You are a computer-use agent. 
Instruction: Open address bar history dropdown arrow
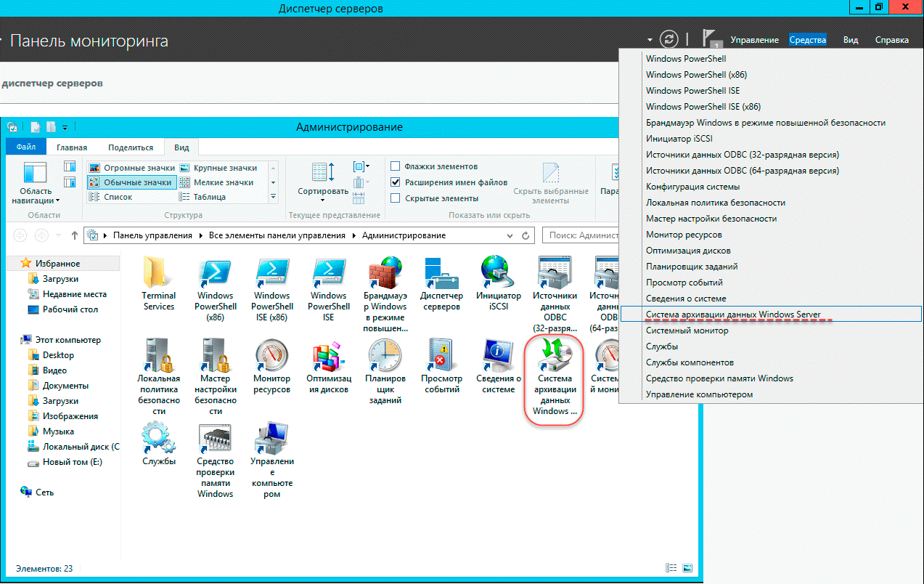coord(510,235)
